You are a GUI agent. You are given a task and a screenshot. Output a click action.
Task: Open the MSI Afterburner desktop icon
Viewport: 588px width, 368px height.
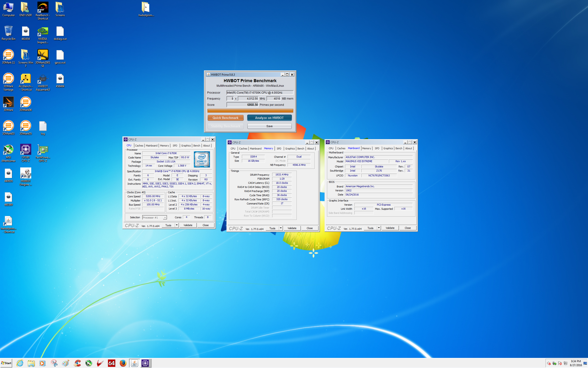(x=8, y=153)
